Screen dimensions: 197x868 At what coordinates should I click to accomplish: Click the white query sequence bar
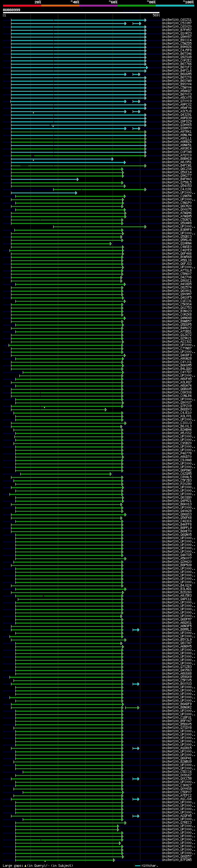(81, 13)
